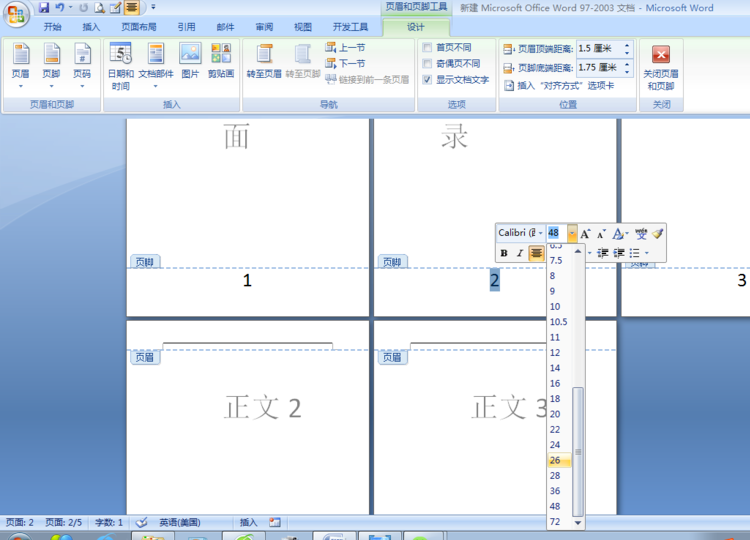Open the 页码 page number dropdown
Screen dimensions: 750x540
click(x=82, y=66)
